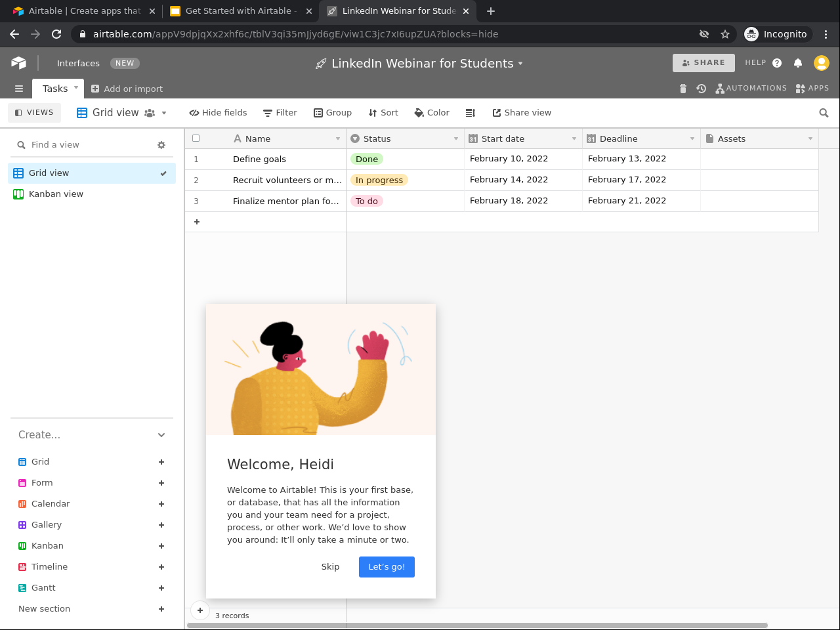840x630 pixels.
Task: Add a new Gallery view with plus
Action: [x=161, y=525]
